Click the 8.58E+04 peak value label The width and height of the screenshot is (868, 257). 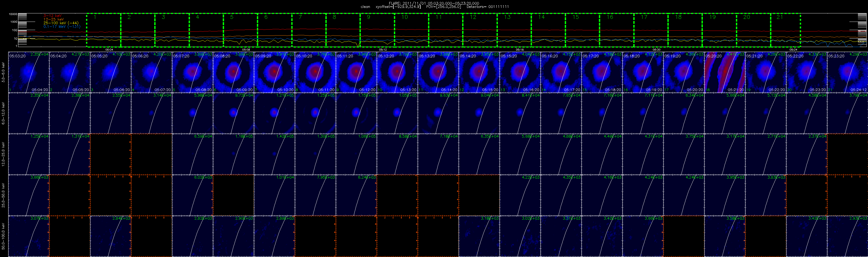(x=408, y=136)
